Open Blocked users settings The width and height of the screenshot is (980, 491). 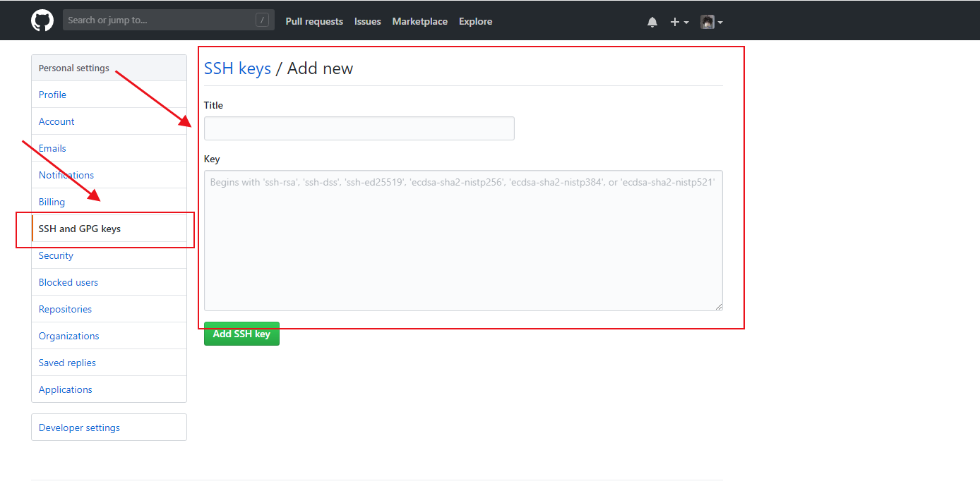point(109,282)
